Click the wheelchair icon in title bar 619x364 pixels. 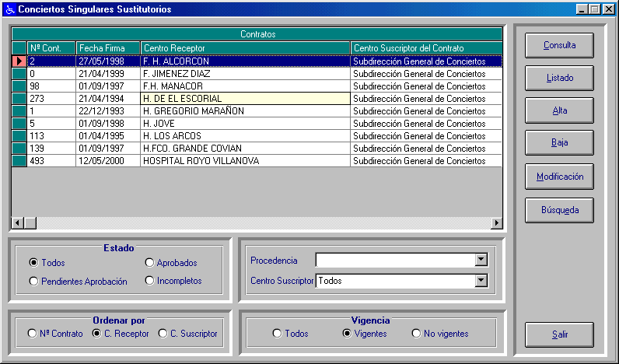tap(9, 9)
